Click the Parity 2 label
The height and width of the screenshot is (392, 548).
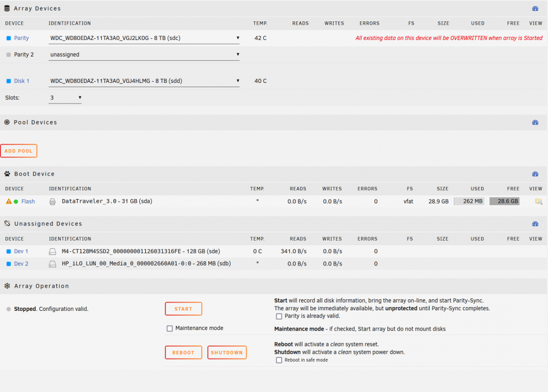24,55
